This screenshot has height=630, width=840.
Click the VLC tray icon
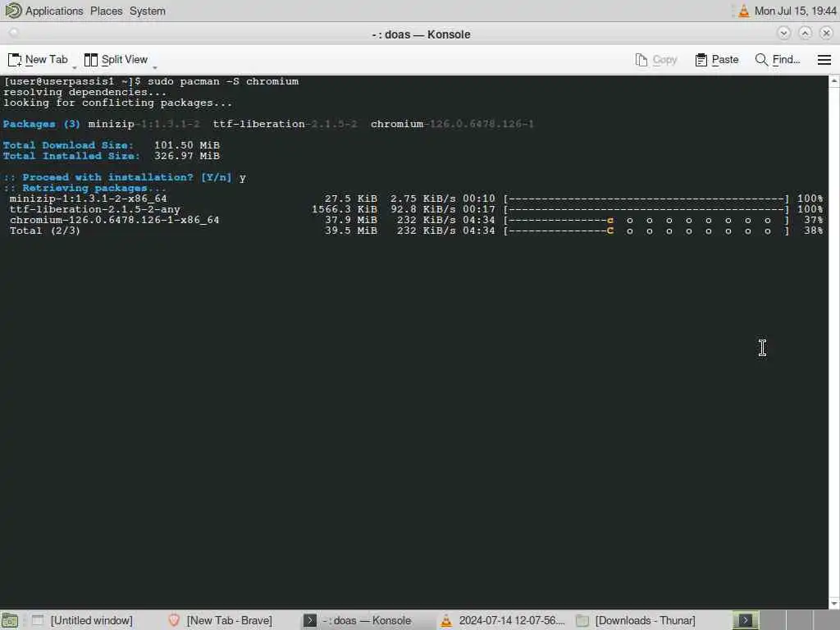click(743, 11)
